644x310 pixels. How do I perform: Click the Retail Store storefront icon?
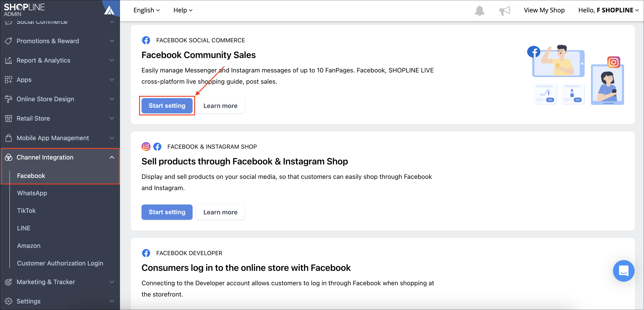click(x=9, y=118)
